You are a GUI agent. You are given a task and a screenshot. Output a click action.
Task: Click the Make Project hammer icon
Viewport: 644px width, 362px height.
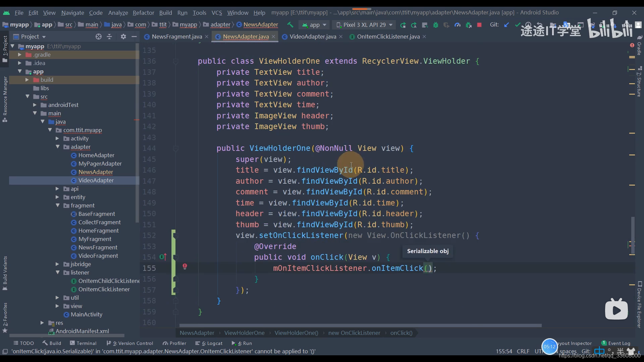click(290, 24)
